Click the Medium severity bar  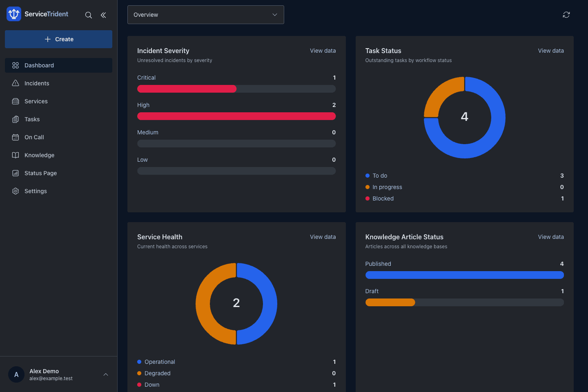pyautogui.click(x=236, y=143)
